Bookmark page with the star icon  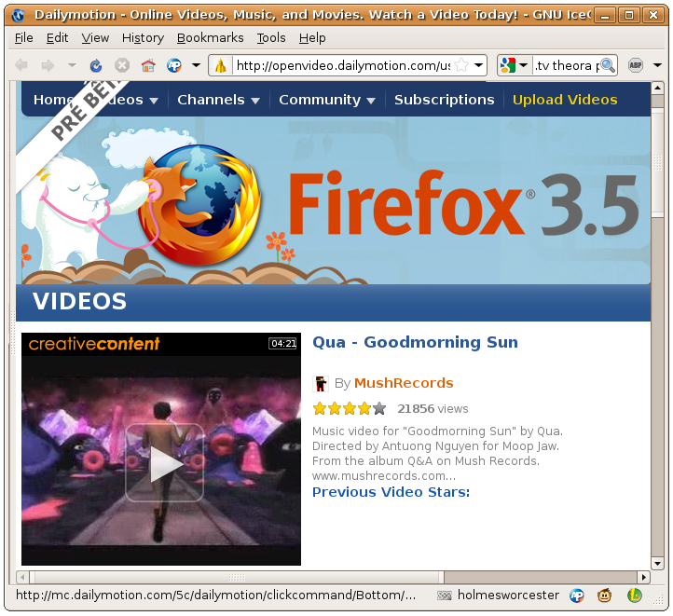(x=460, y=65)
